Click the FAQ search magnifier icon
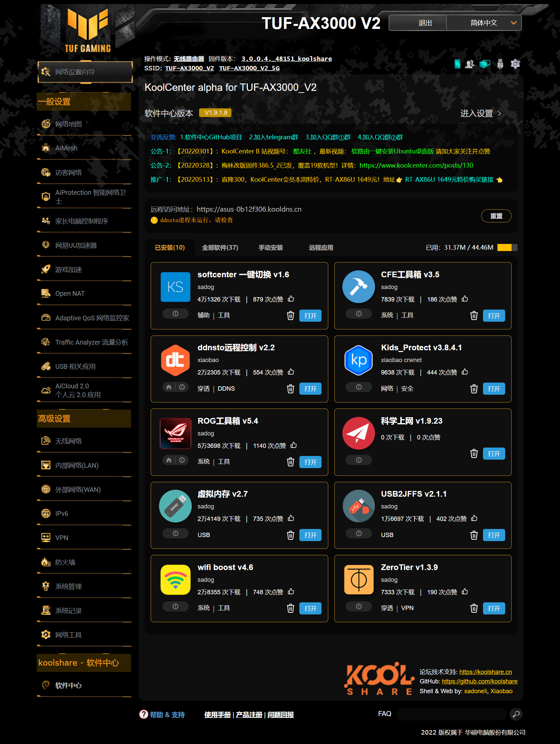 click(x=516, y=714)
